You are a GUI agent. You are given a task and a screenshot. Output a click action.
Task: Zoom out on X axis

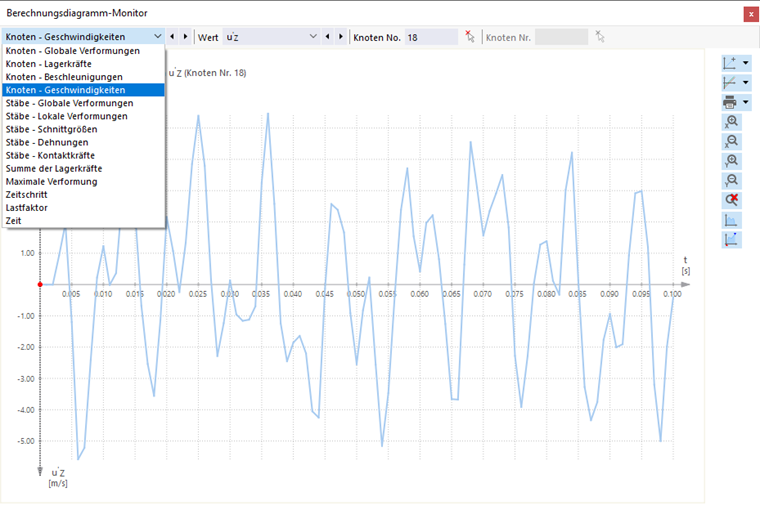(731, 142)
